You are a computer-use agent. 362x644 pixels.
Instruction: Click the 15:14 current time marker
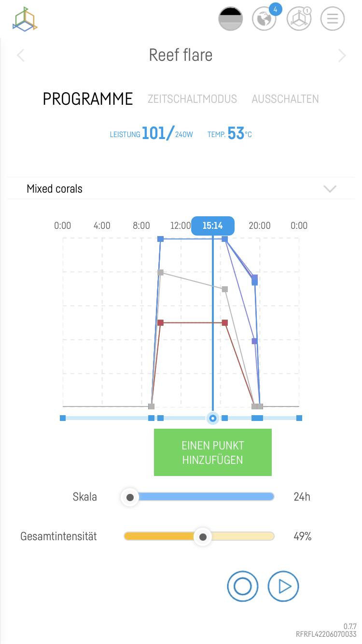coord(213,225)
